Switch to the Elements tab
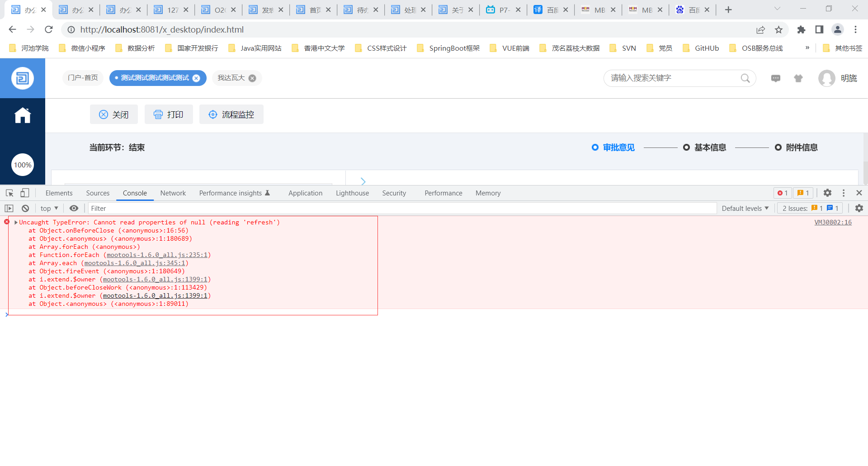Viewport: 868px width, 466px height. pyautogui.click(x=59, y=193)
